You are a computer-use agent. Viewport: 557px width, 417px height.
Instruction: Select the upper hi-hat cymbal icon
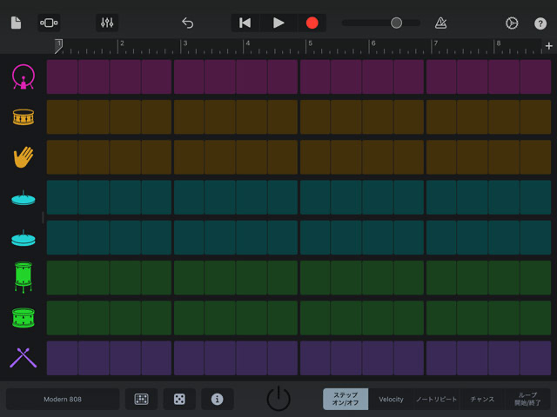(23, 198)
